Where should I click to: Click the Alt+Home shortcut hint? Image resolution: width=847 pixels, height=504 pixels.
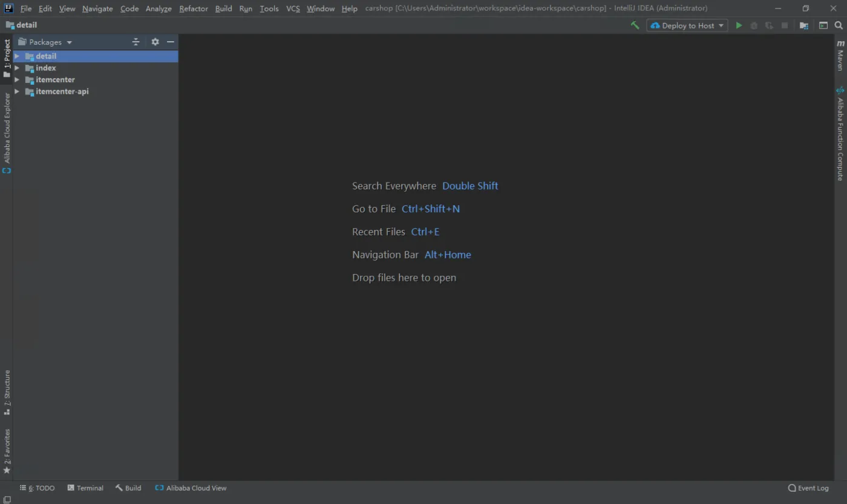click(448, 255)
